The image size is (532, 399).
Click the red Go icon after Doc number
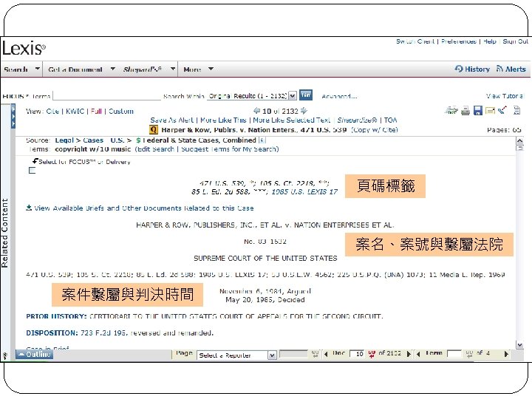(372, 354)
